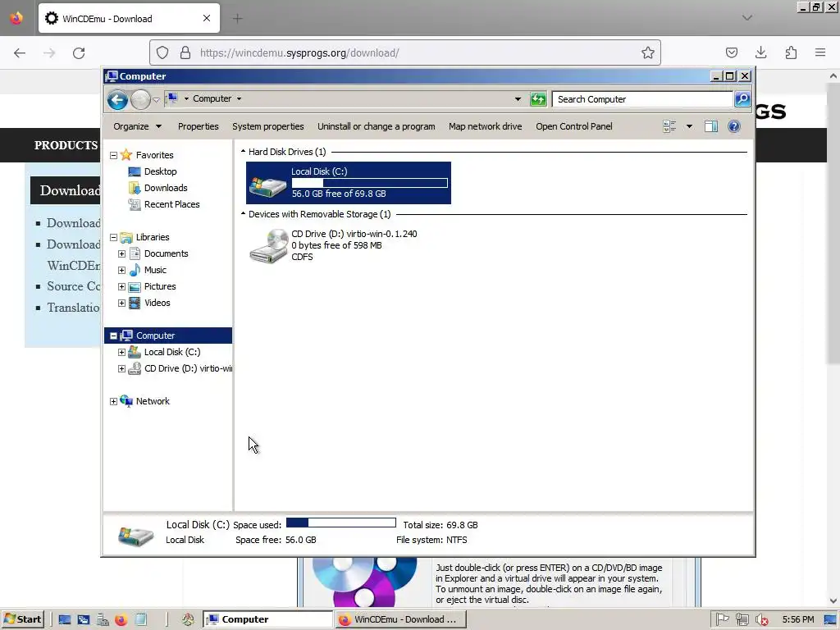Close the WinCDEmu - Download tab
The image size is (840, 630).
tap(207, 18)
